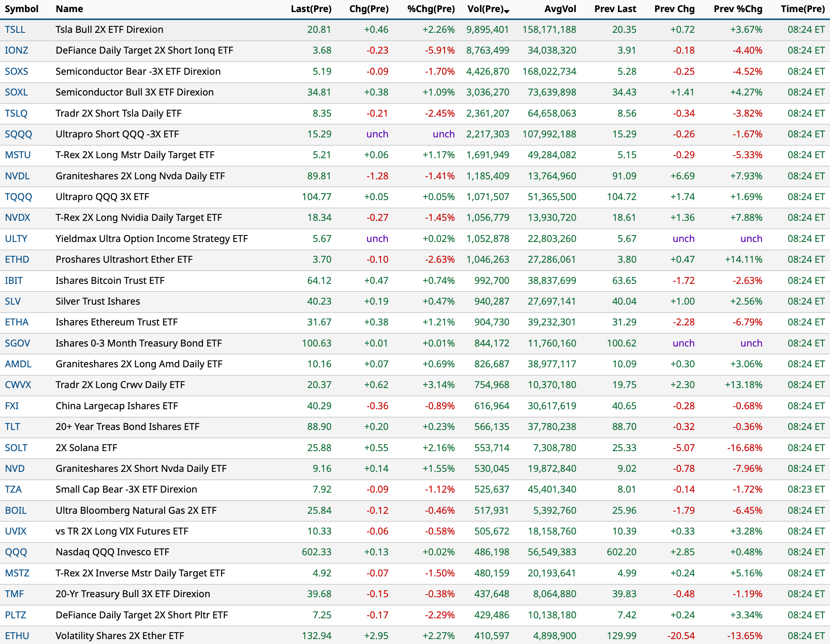Sort by Name column header
Viewport: 830px width, 644px height.
[x=69, y=9]
